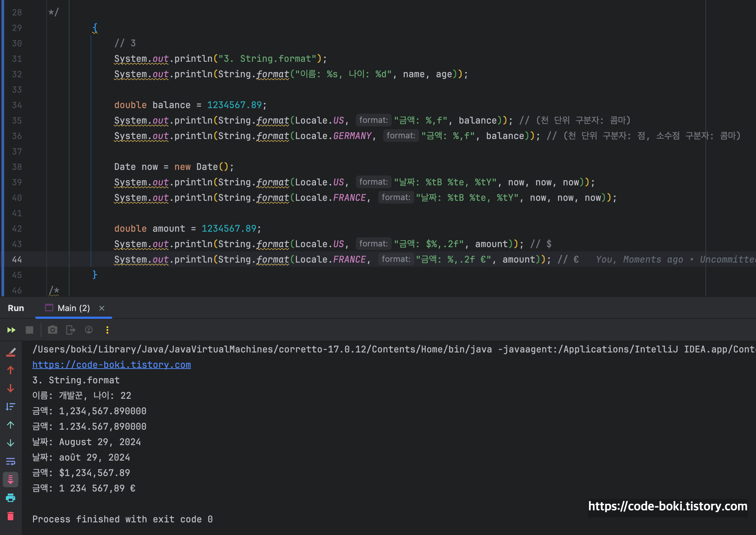Screen dimensions: 756x535
Task: Jump down the stack trace with the red arrow
Action: [11, 388]
